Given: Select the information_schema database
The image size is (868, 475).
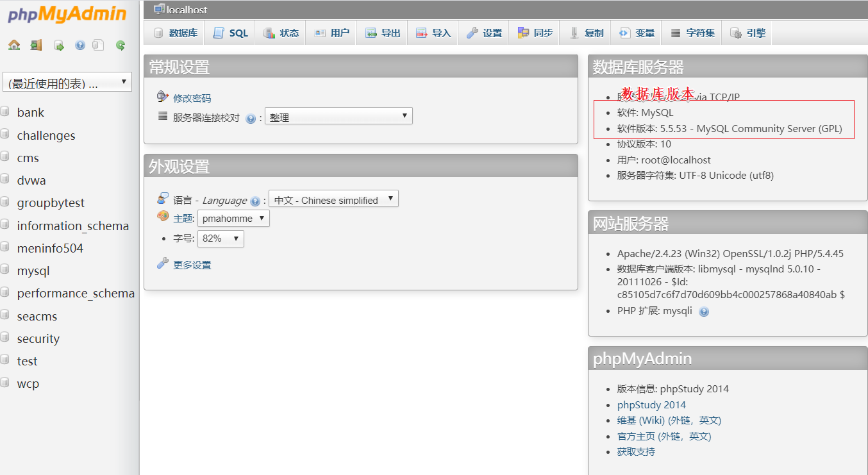Looking at the screenshot, I should click(x=73, y=226).
